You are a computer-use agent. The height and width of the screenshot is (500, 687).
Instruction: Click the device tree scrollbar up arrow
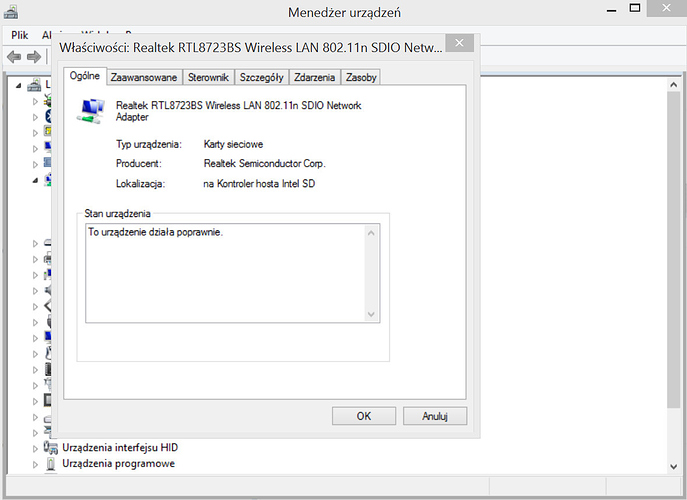673,84
